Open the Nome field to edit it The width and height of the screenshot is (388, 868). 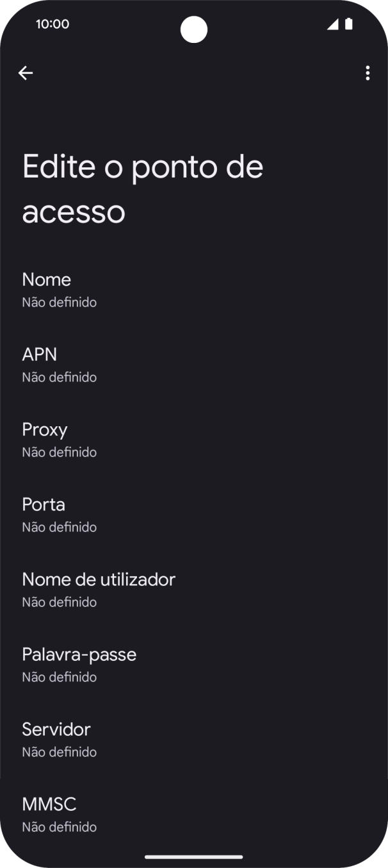[194, 289]
